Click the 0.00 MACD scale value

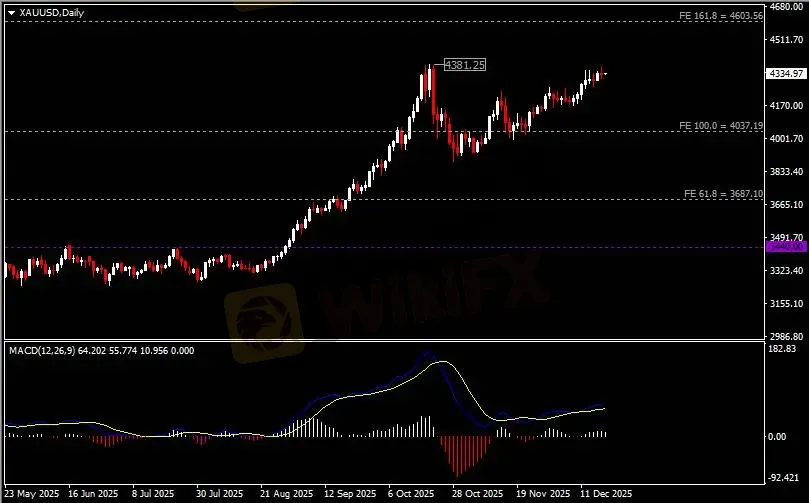point(778,436)
